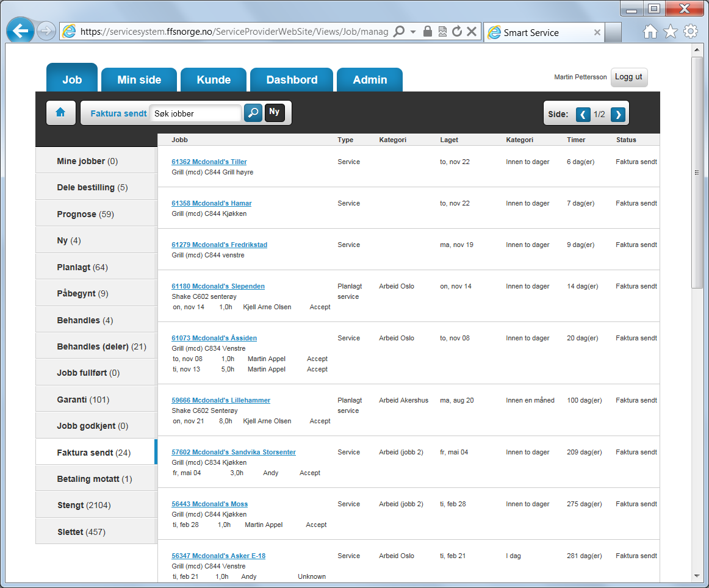The height and width of the screenshot is (588, 709).
Task: Open job 61358 Mcdonald's Hamar
Action: coord(212,203)
